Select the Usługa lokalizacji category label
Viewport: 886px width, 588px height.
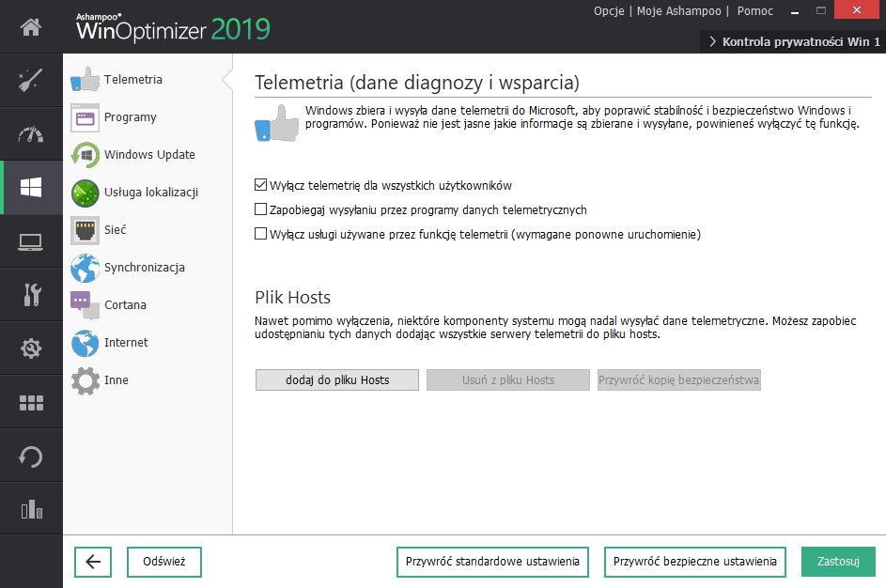click(151, 193)
